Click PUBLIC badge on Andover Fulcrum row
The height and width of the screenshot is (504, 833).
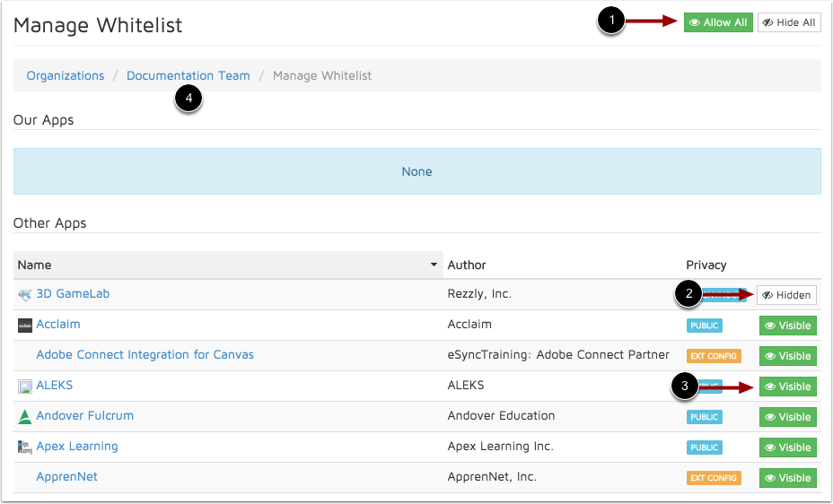[704, 417]
